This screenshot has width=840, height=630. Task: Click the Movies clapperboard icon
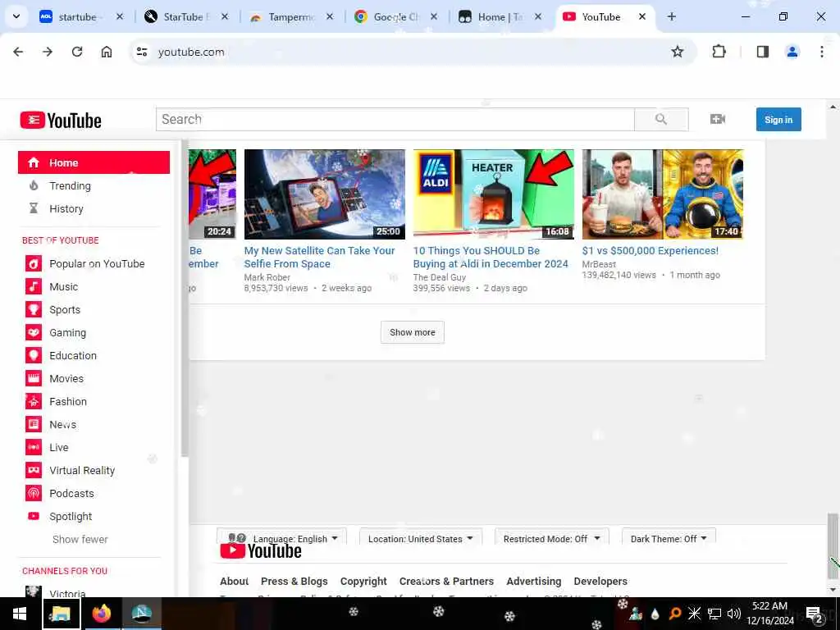point(33,378)
